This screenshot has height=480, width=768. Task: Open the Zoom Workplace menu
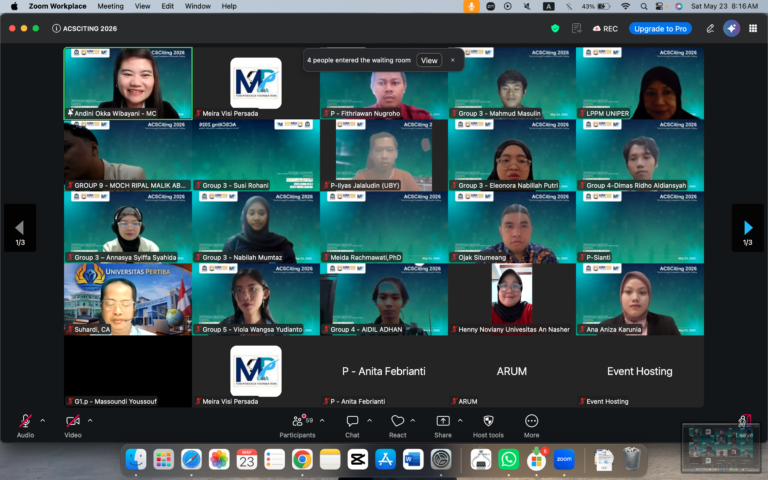(x=57, y=6)
